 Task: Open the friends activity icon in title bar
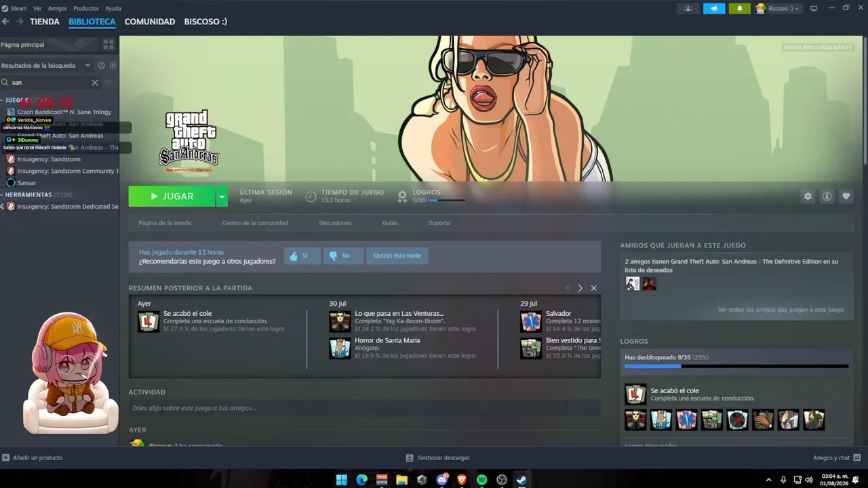click(x=688, y=8)
